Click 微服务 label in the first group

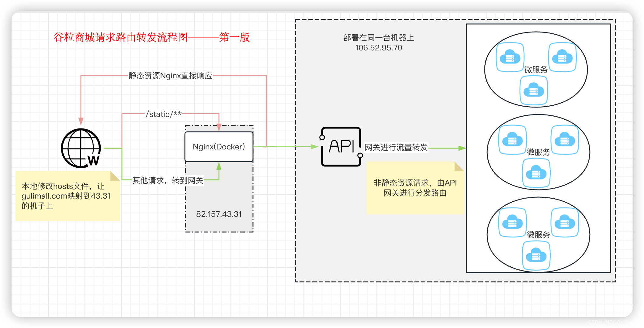[x=536, y=70]
